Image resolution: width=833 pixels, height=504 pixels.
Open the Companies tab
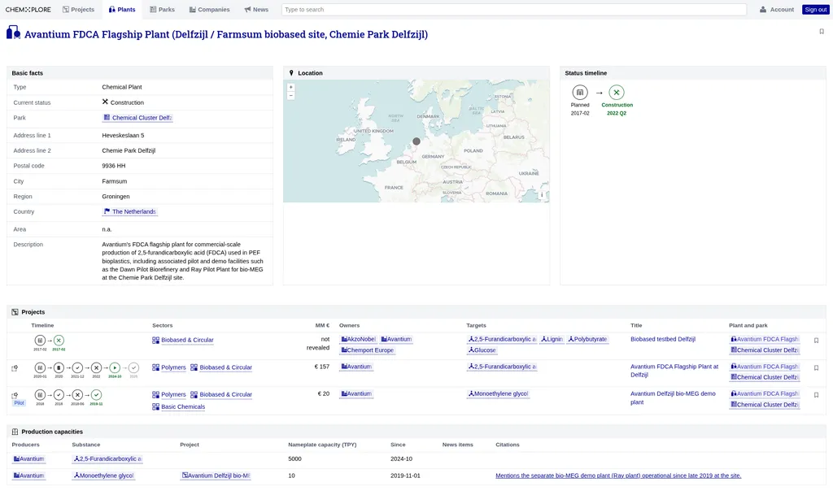pyautogui.click(x=209, y=10)
